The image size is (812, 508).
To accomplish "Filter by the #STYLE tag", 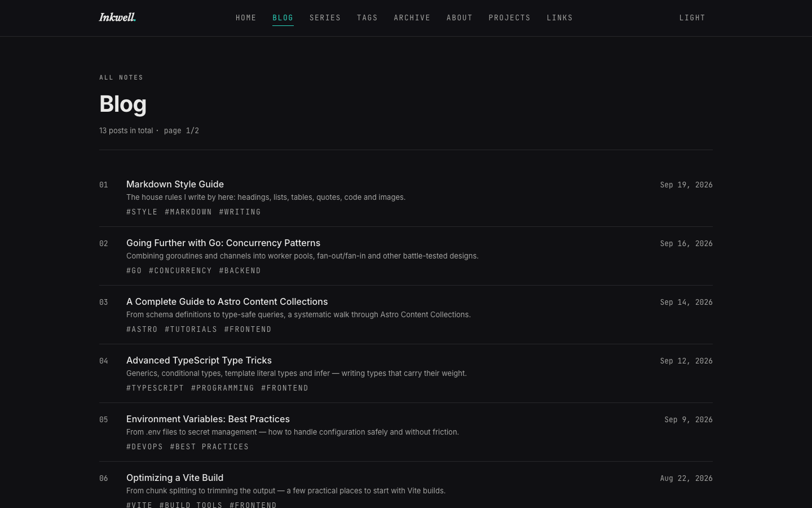I will [x=142, y=212].
